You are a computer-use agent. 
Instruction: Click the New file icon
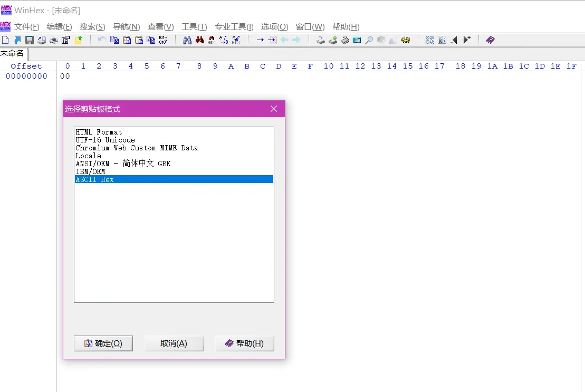pyautogui.click(x=5, y=40)
